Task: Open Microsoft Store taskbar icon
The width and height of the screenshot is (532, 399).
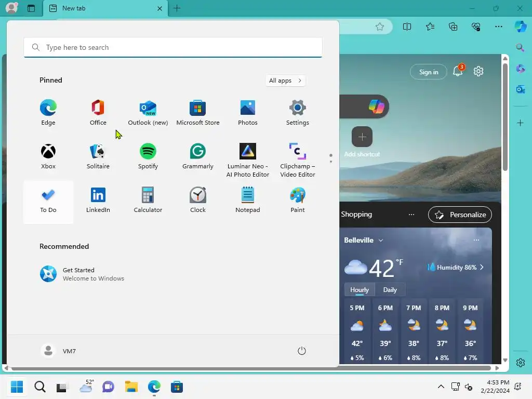Action: (x=177, y=387)
